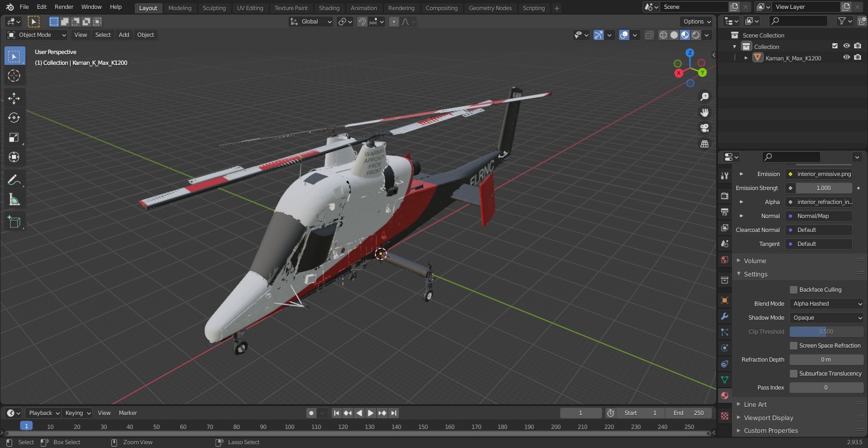Enable Subsurface Translucency checkbox
Screen dimensions: 868x448
[794, 374]
